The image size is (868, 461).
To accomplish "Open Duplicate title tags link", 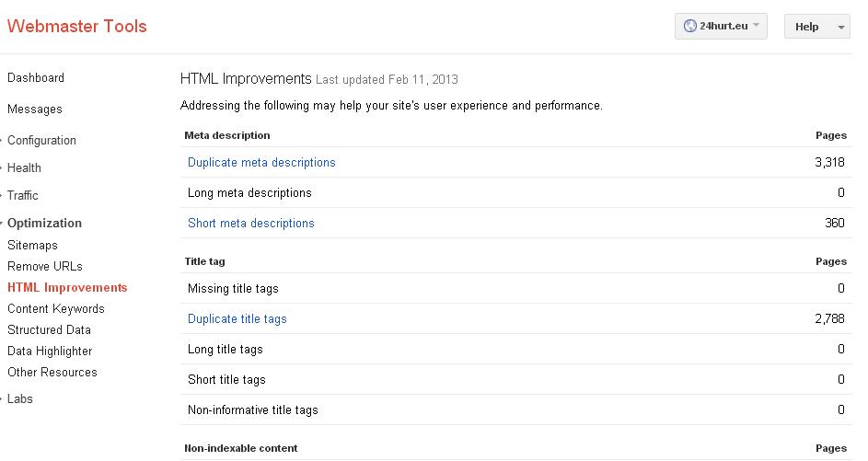I will click(237, 319).
